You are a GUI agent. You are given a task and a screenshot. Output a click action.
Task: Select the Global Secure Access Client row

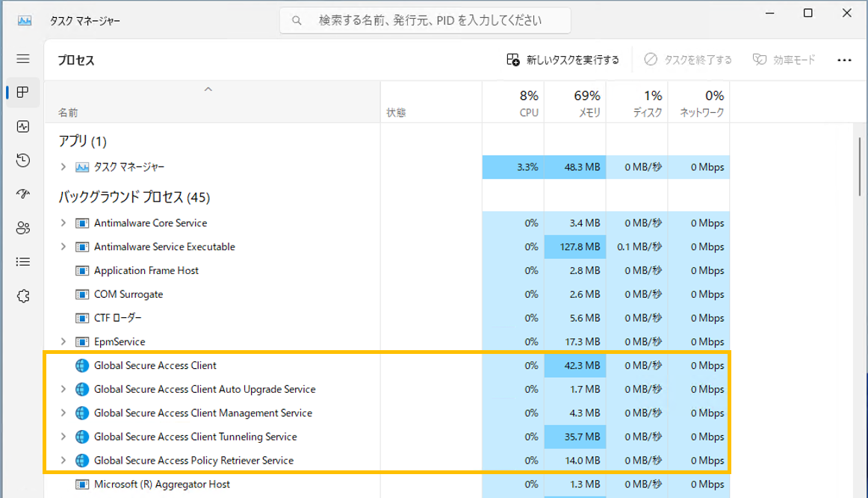click(387, 366)
